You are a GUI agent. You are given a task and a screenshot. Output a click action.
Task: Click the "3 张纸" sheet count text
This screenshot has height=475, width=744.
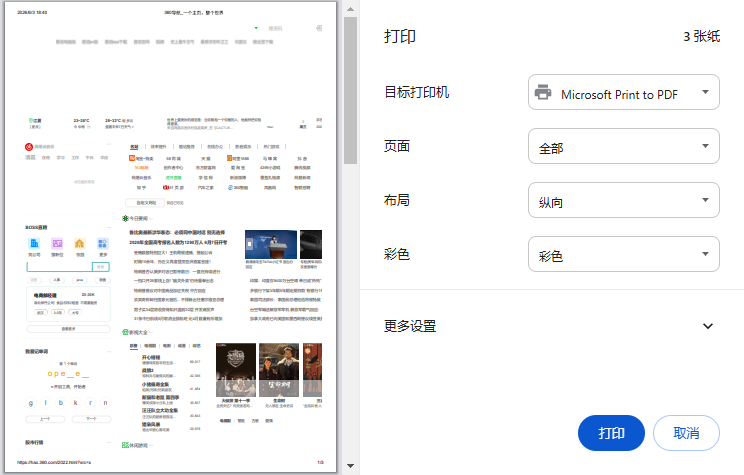tap(701, 37)
